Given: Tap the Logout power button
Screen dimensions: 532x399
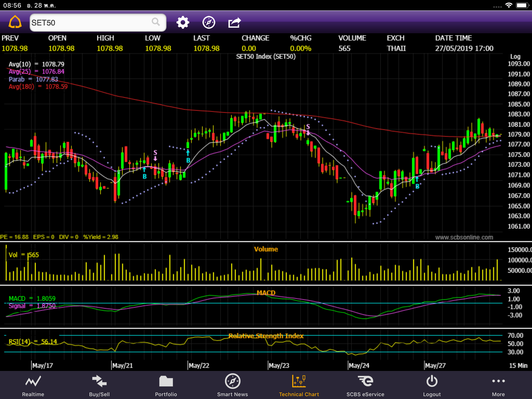Looking at the screenshot, I should coord(432,385).
